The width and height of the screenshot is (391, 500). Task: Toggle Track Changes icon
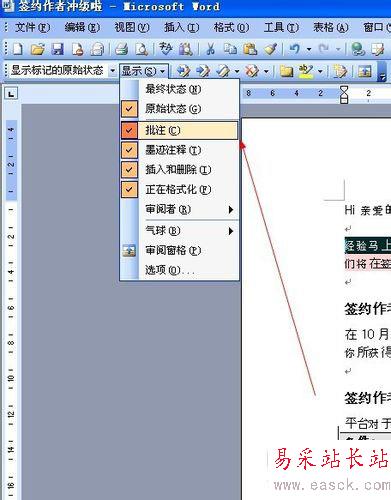click(340, 71)
